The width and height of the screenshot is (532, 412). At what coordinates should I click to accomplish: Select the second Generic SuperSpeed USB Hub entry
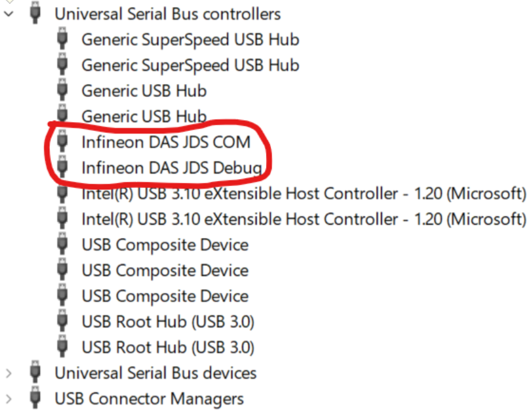pyautogui.click(x=190, y=65)
